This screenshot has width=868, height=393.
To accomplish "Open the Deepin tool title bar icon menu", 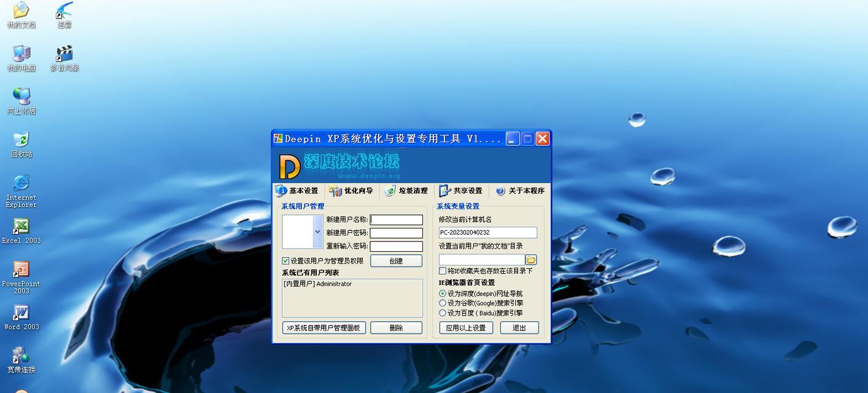I will (279, 139).
